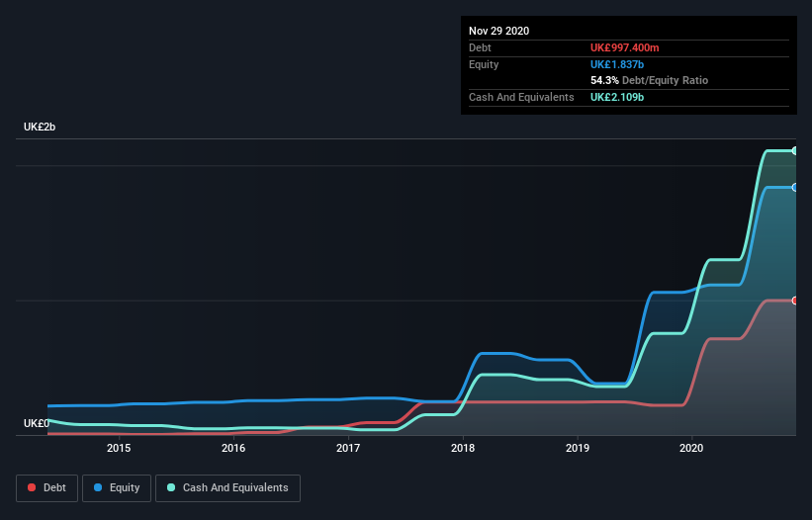Click the red Debt endpoint marker

(795, 301)
